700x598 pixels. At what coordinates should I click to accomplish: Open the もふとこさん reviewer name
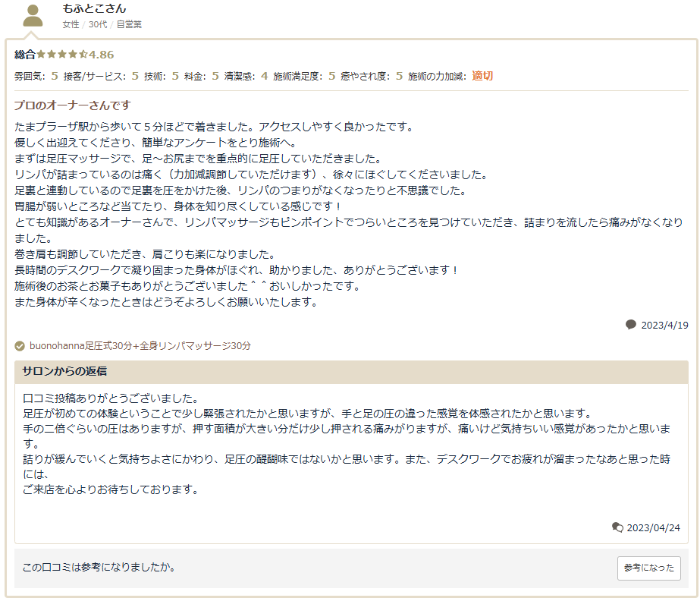point(95,9)
